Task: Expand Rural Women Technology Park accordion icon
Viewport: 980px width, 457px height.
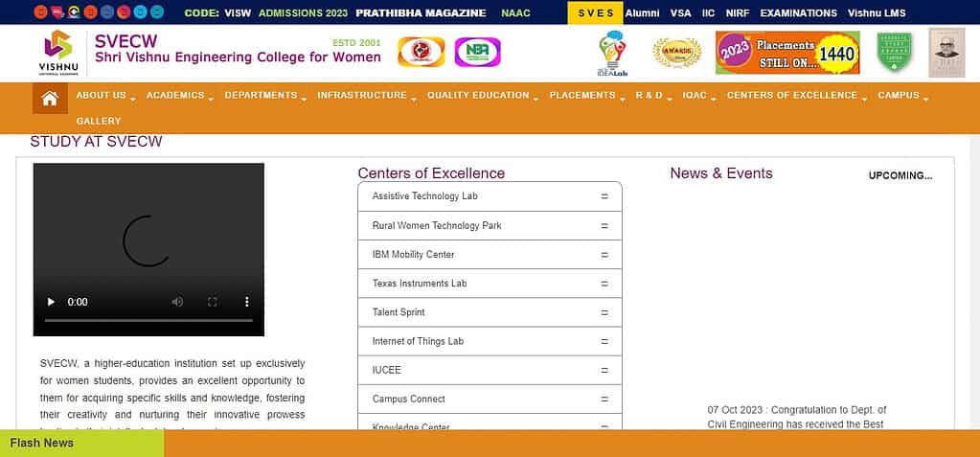Action: [x=604, y=226]
